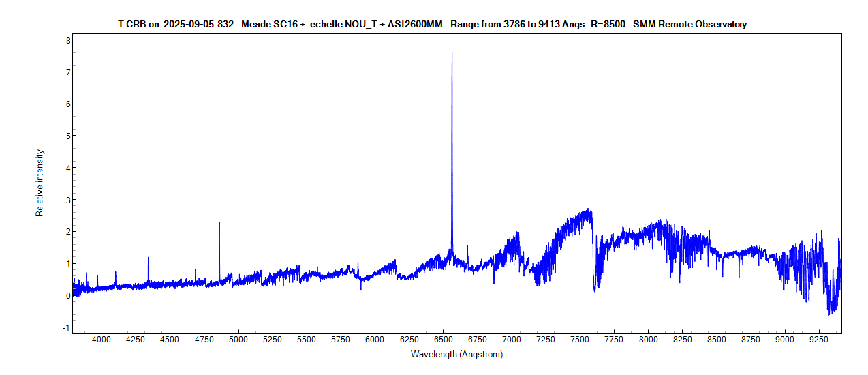Click the 9000 tick label on x-axis
This screenshot has height=375, width=868.
785,339
